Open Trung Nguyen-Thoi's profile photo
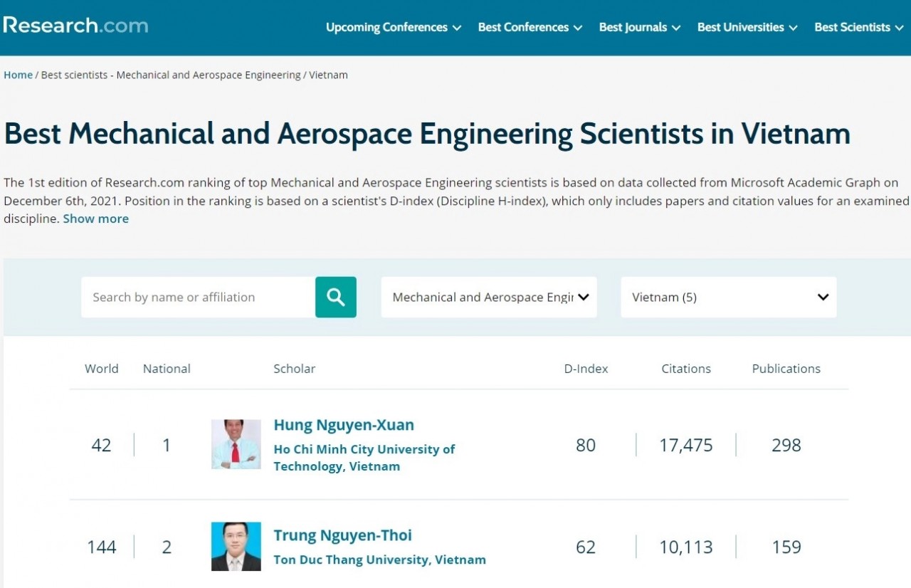Image resolution: width=911 pixels, height=588 pixels. (x=236, y=547)
